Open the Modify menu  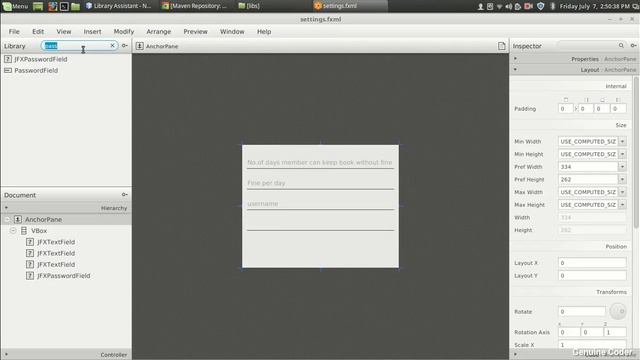124,31
